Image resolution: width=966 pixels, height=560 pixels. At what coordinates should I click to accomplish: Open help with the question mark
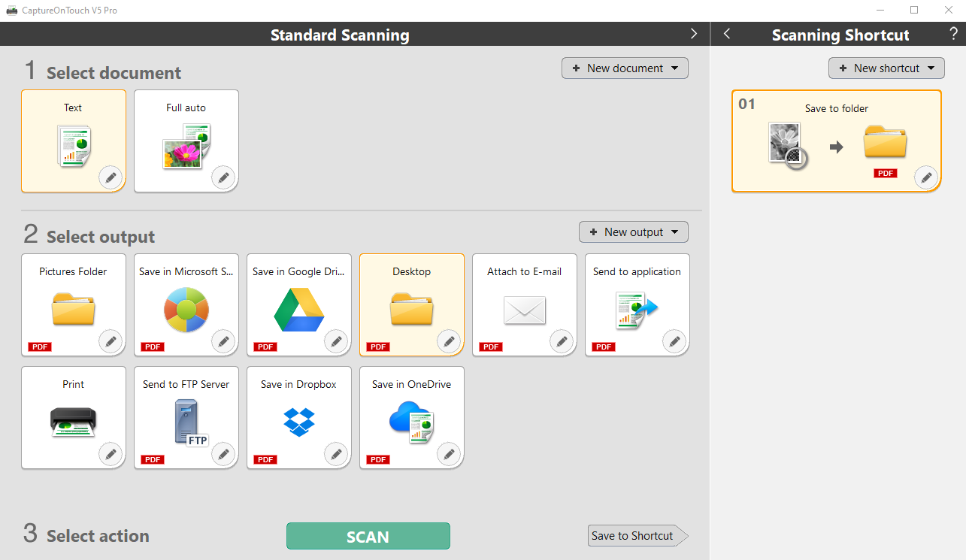pyautogui.click(x=953, y=34)
